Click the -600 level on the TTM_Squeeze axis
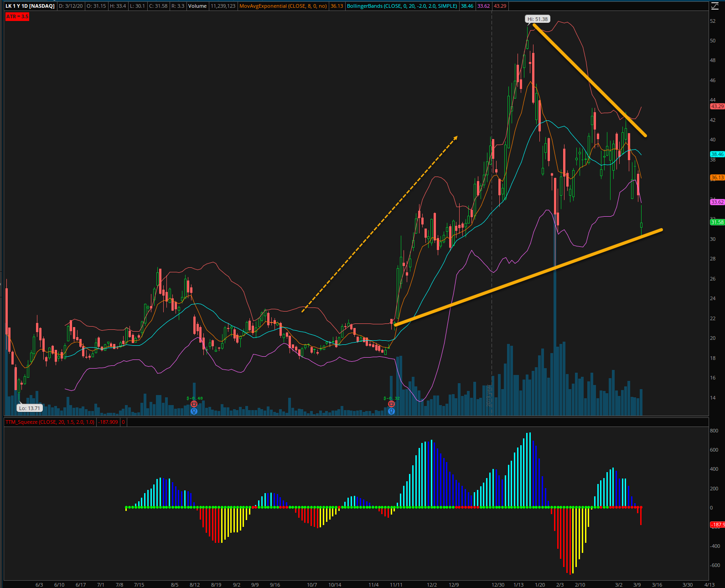The width and height of the screenshot is (725, 588). point(715,565)
